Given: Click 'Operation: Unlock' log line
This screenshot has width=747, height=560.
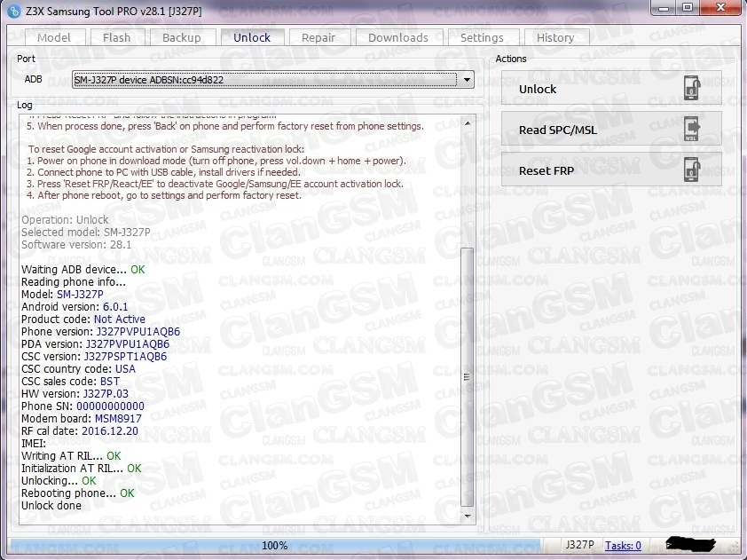Looking at the screenshot, I should (65, 220).
